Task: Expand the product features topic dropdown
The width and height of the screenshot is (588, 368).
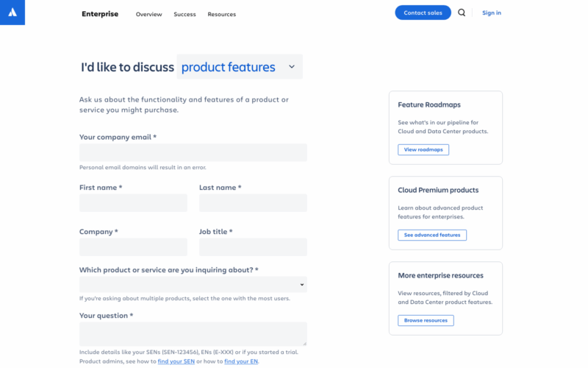Action: pos(240,67)
